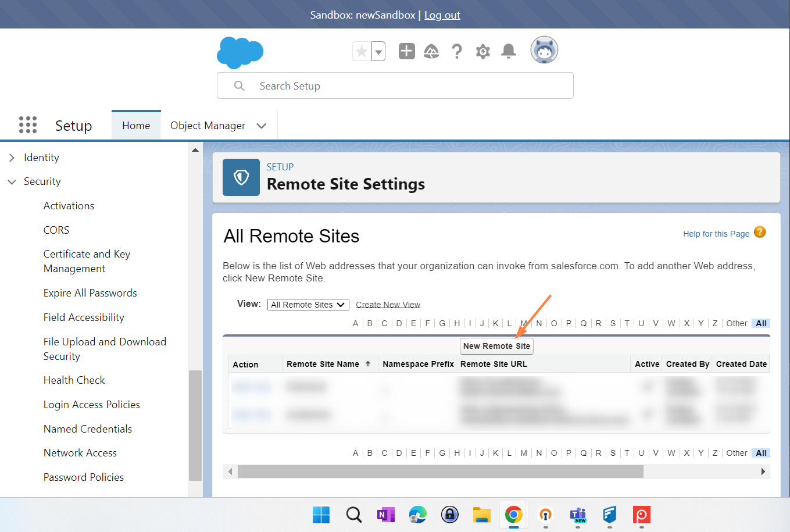Click the Favorites star icon
This screenshot has height=532, width=790.
tap(362, 52)
